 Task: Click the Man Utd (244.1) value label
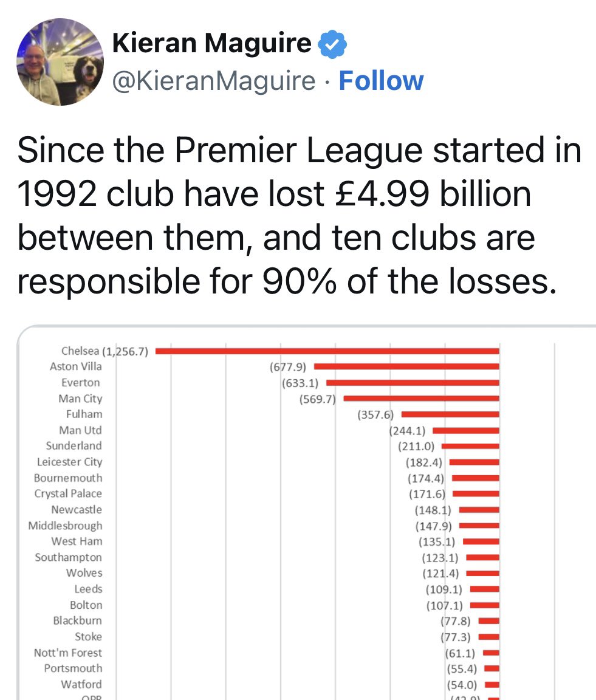coord(407,430)
